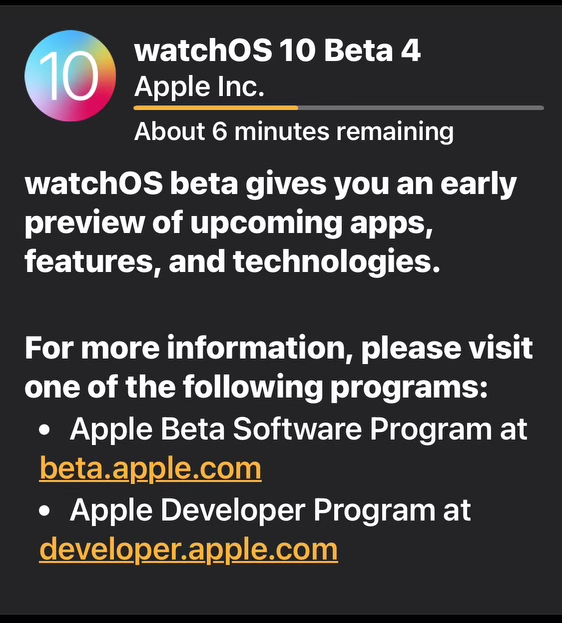Click the grey unfilled progress bar portion
The image size is (562, 623).
pyautogui.click(x=421, y=108)
